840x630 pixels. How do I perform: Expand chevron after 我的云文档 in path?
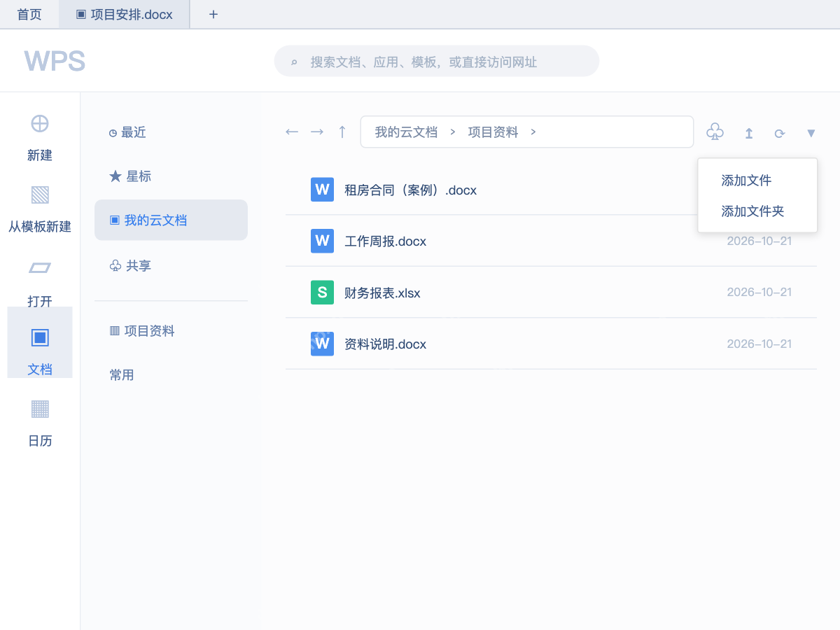pyautogui.click(x=453, y=132)
